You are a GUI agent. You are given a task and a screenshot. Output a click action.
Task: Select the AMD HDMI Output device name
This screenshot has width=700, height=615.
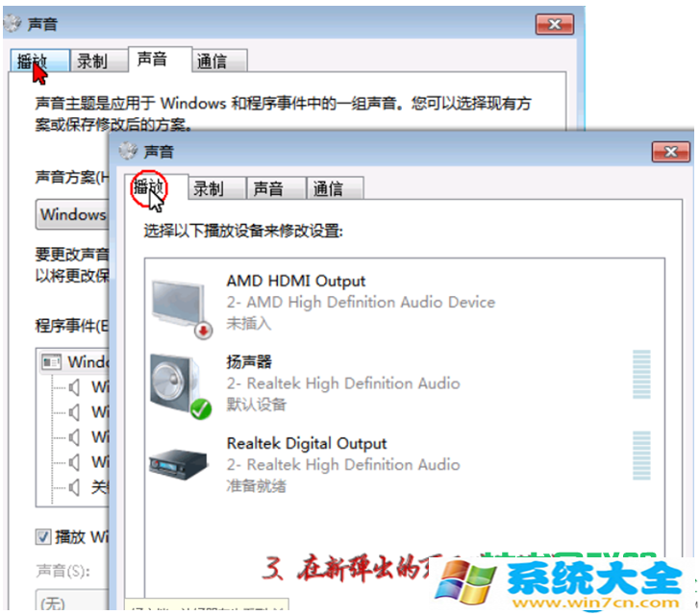[296, 281]
